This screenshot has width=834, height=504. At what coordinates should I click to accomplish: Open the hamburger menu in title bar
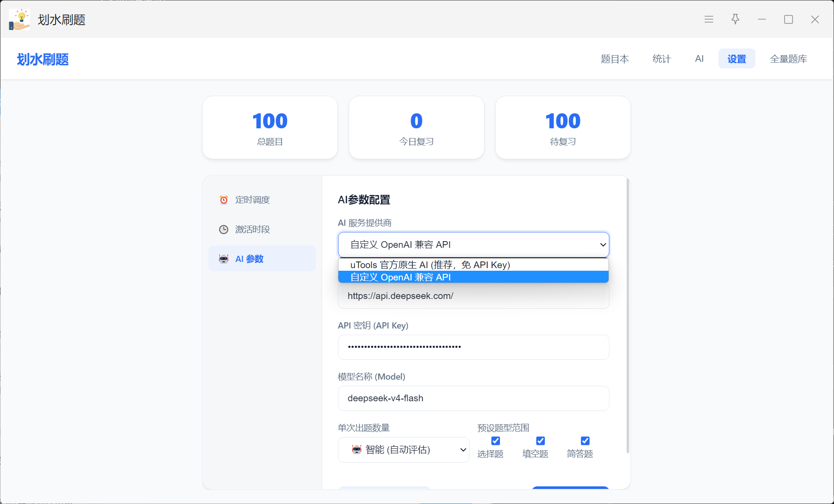(709, 19)
